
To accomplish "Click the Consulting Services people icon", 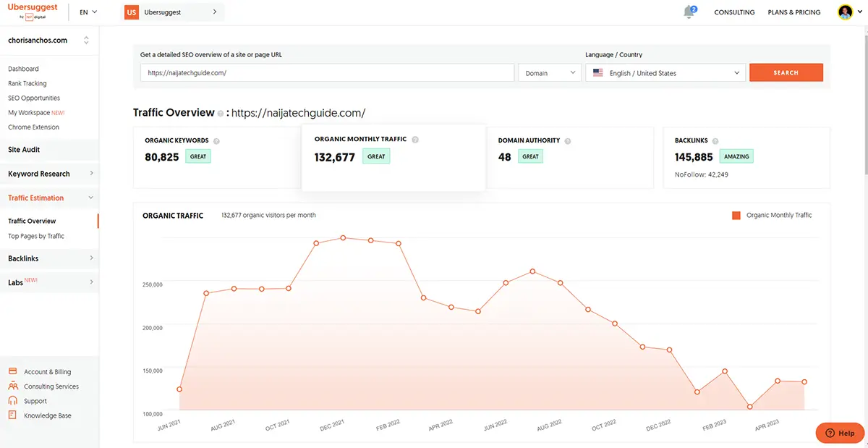I will [12, 386].
